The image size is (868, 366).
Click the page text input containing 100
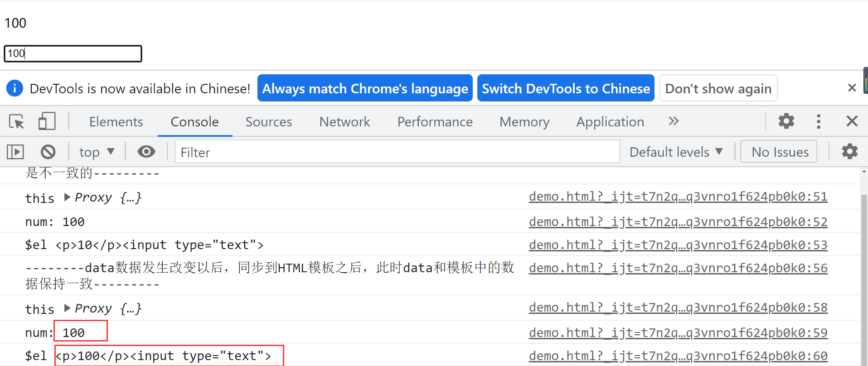tap(73, 53)
